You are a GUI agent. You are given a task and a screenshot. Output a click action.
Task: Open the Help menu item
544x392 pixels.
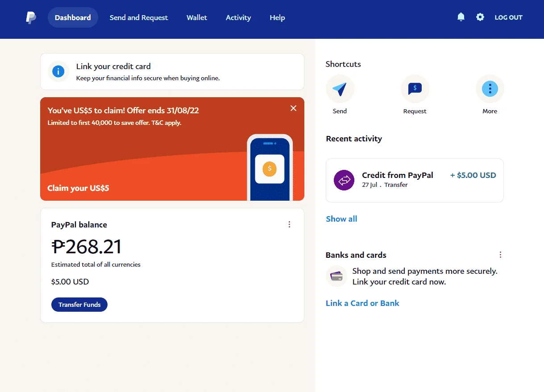[x=277, y=17]
